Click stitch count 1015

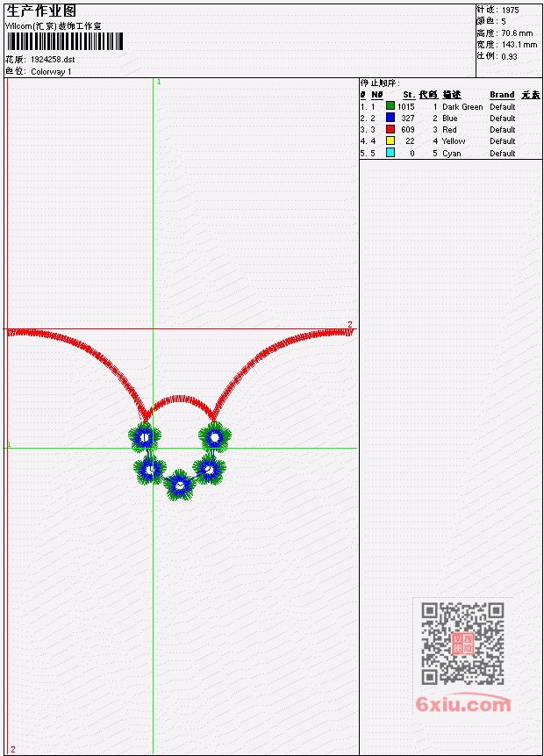406,106
